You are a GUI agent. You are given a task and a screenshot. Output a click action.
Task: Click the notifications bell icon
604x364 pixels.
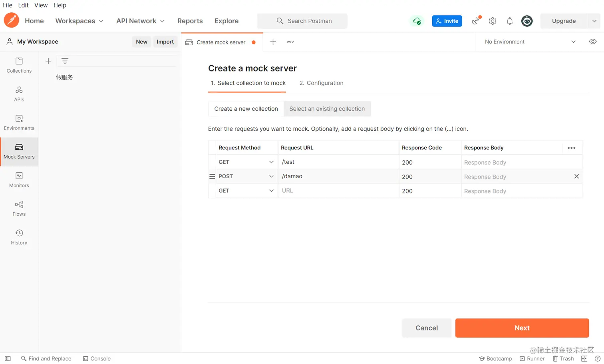[x=510, y=21]
